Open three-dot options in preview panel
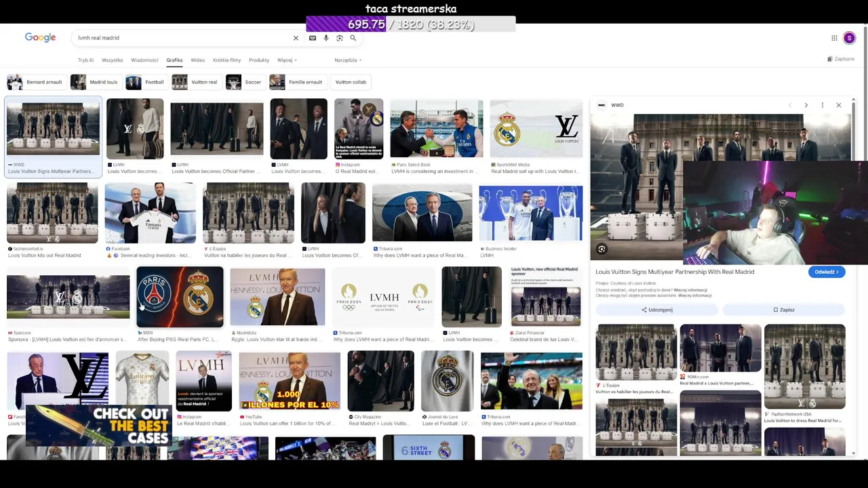Viewport: 868px width, 488px height. 822,105
